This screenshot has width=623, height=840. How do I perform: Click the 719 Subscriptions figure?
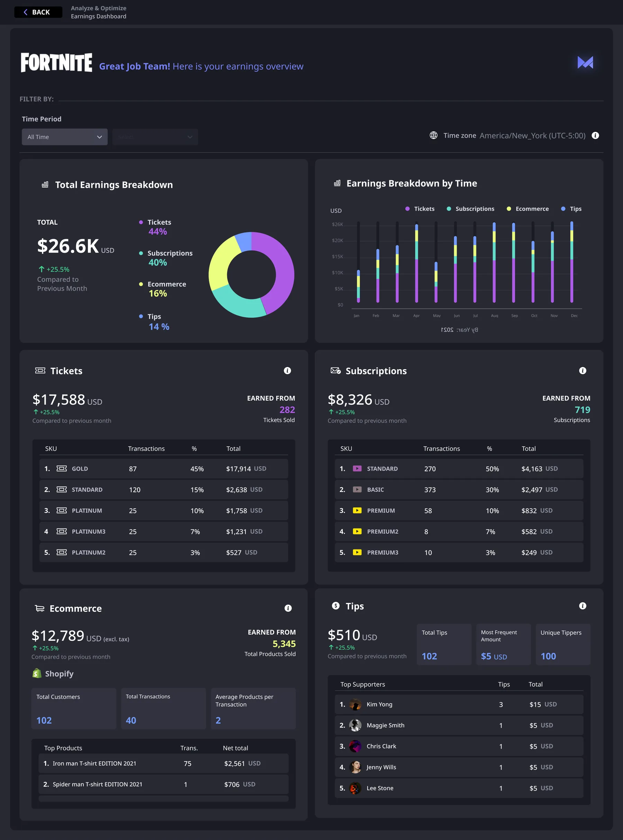tap(582, 410)
